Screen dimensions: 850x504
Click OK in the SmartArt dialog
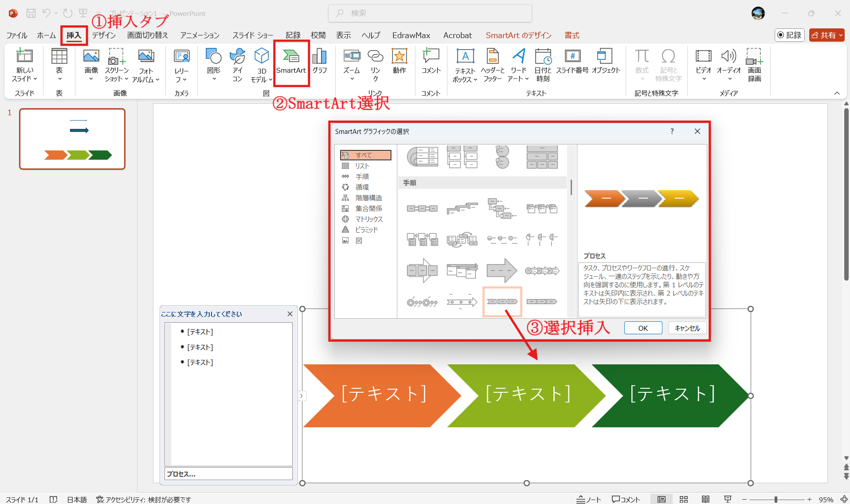point(643,328)
